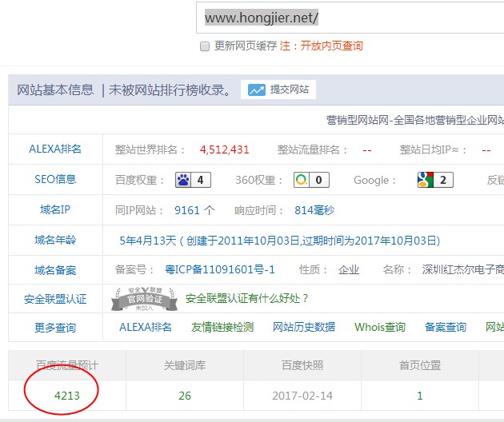Open the 友情链接检测 link
The height and width of the screenshot is (422, 504).
coord(222,327)
